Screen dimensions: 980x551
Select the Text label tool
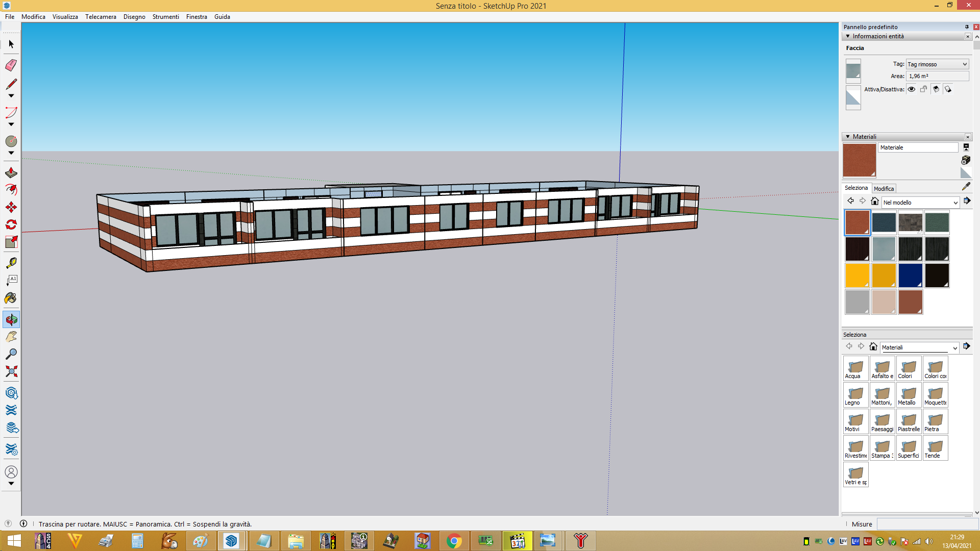coord(11,280)
